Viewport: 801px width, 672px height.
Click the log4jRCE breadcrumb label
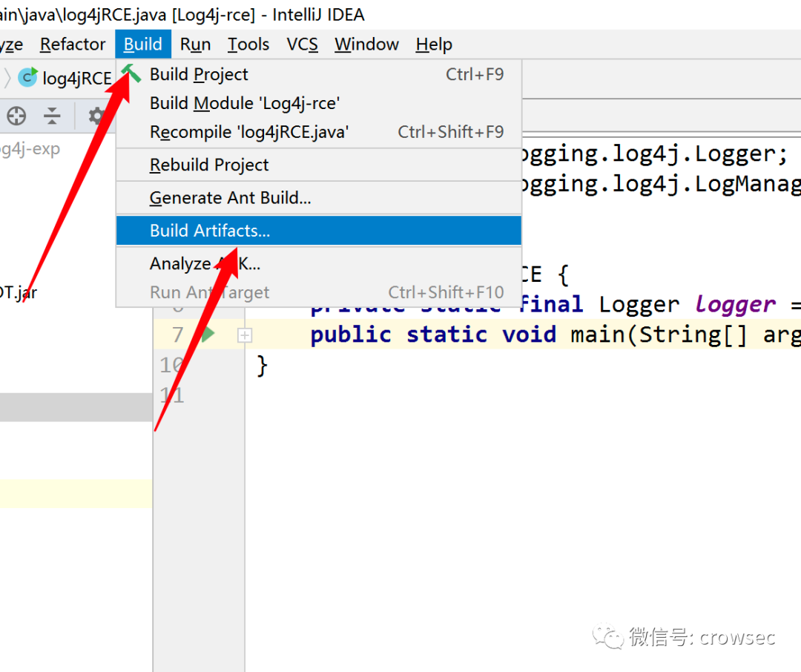coord(77,78)
